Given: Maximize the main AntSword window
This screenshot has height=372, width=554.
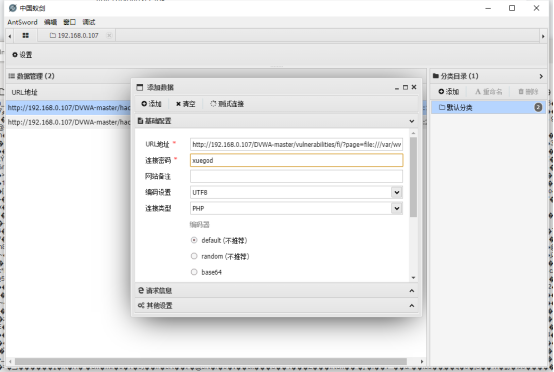Looking at the screenshot, I should pos(512,8).
